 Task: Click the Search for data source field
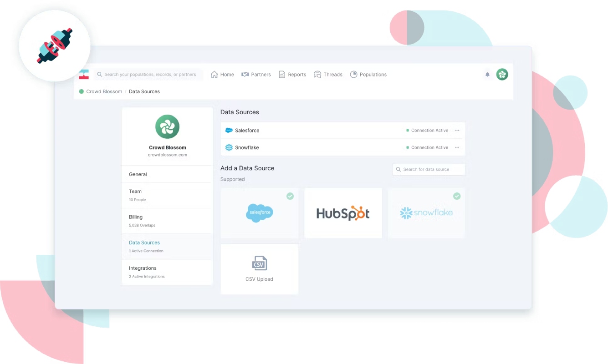click(x=429, y=169)
